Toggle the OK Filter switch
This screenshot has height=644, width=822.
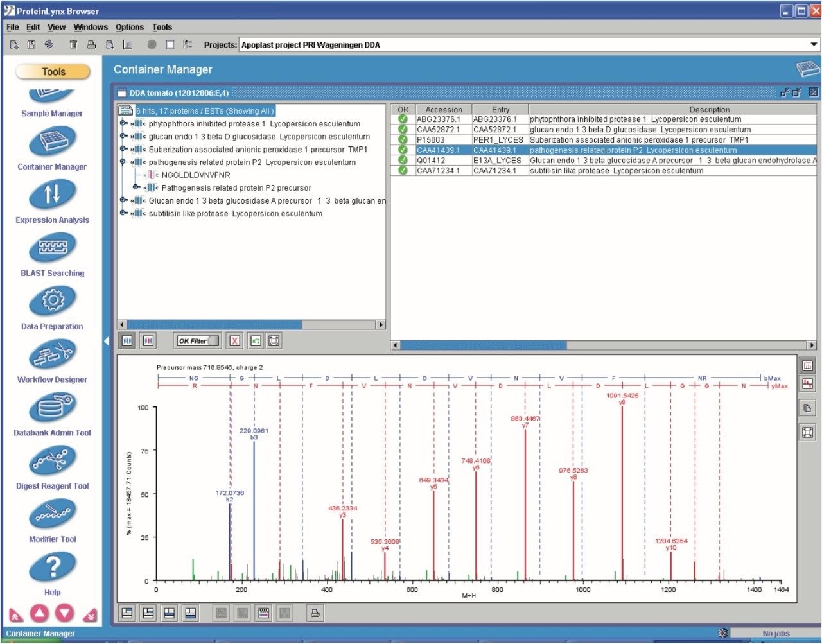click(x=198, y=341)
